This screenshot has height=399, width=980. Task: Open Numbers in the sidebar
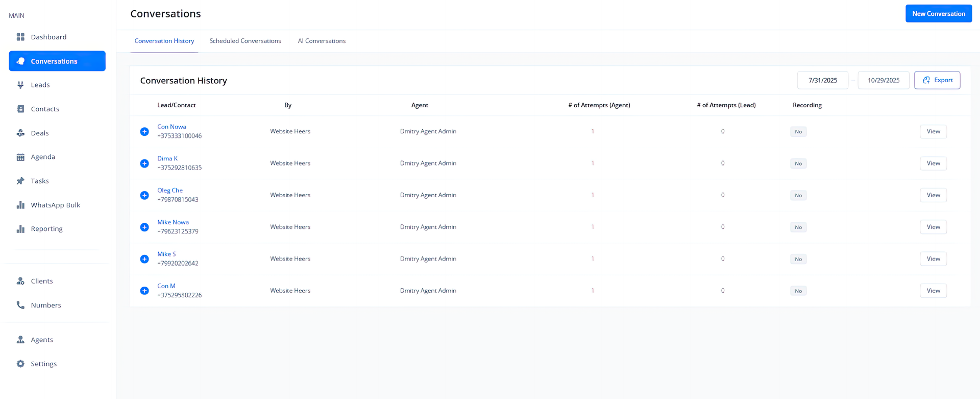[x=57, y=305]
